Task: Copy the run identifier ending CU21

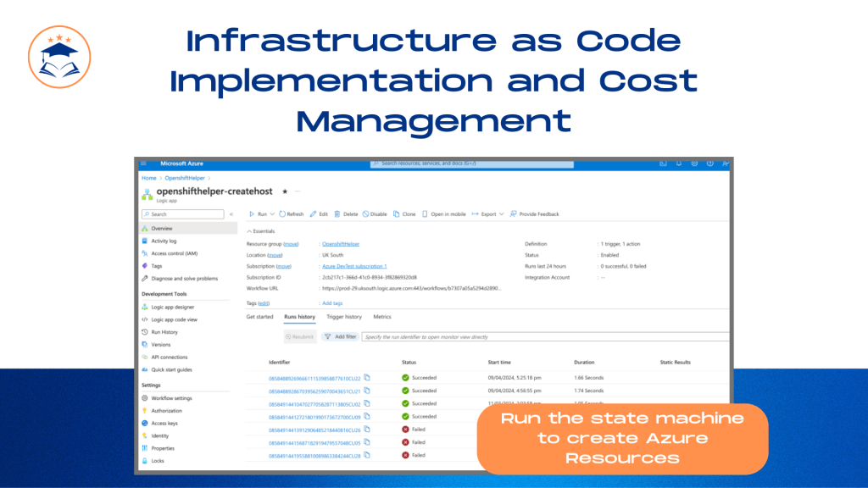Action: pos(367,391)
